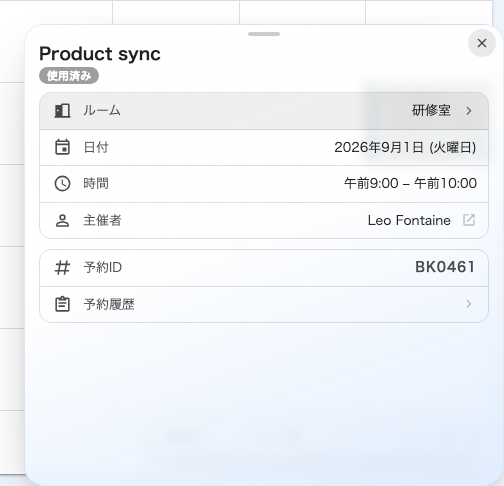Open Leo Fontaine's external link icon

(x=469, y=220)
